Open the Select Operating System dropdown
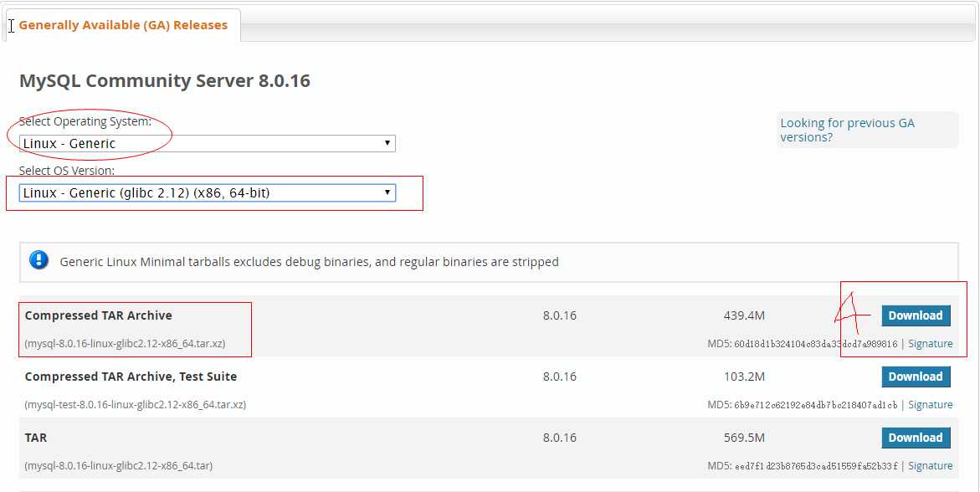This screenshot has width=980, height=492. pos(208,143)
